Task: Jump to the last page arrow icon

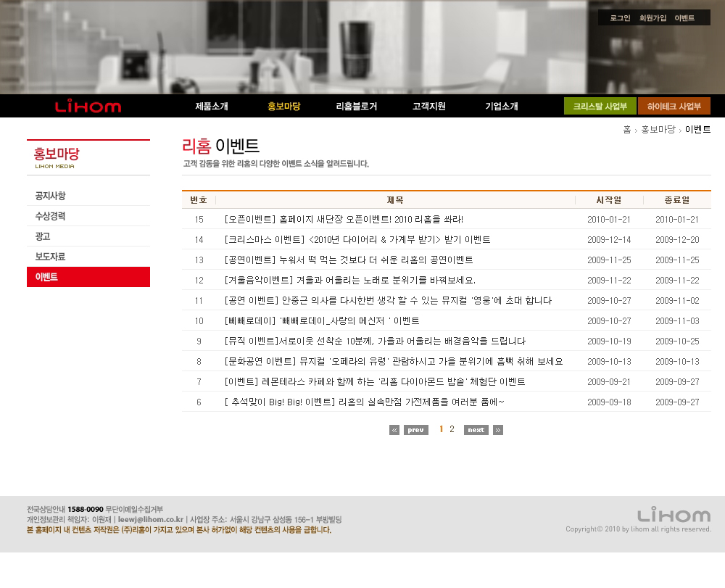Action: 498,430
